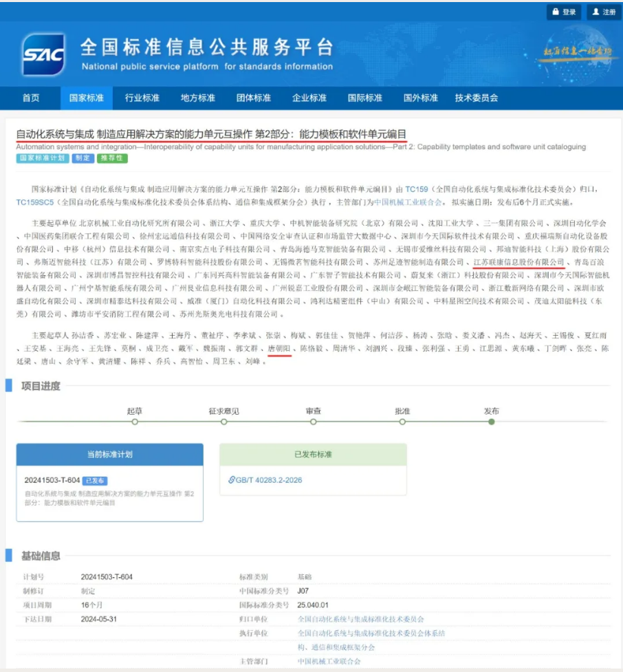Image resolution: width=623 pixels, height=672 pixels.
Task: Open the 注册 register button
Action: [604, 12]
